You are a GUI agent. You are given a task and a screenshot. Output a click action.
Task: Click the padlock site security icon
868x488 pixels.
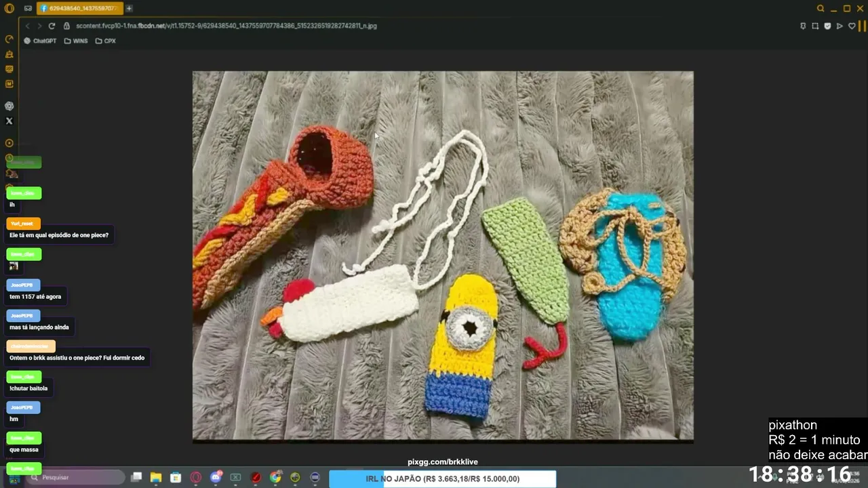click(66, 26)
